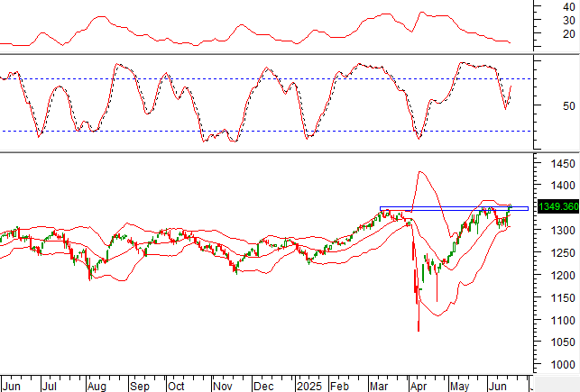
Task: Select the lower dashed blue oscillator level line
Action: point(265,131)
